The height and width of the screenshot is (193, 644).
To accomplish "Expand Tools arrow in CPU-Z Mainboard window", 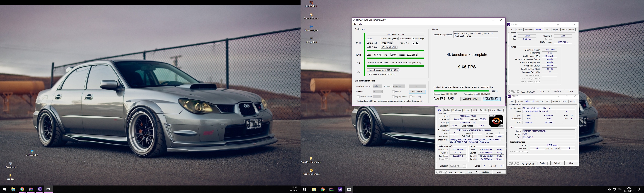I will [549, 163].
